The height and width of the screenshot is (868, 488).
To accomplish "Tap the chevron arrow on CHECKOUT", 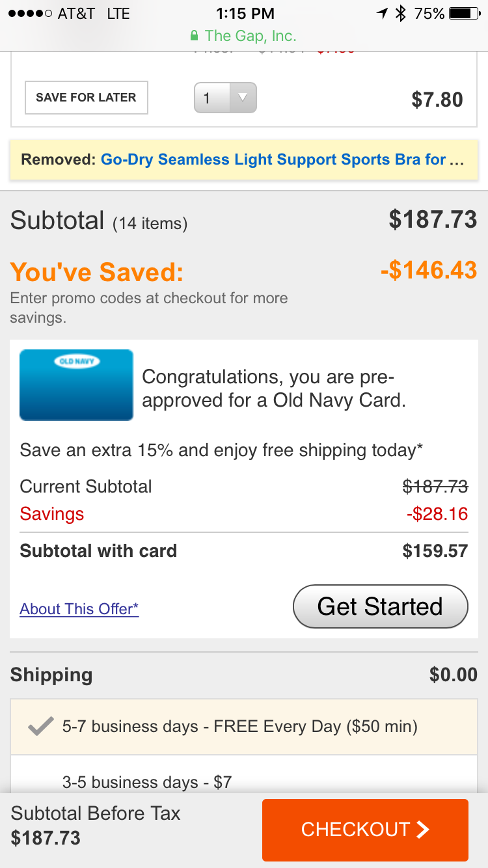I will click(x=423, y=830).
